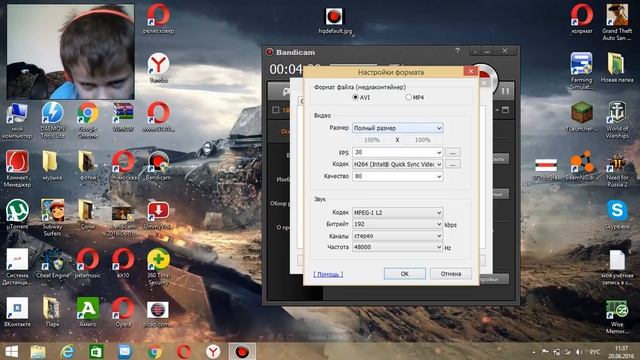This screenshot has height=360, width=640.
Task: Open the Парк folder on the desktop
Action: [52, 312]
